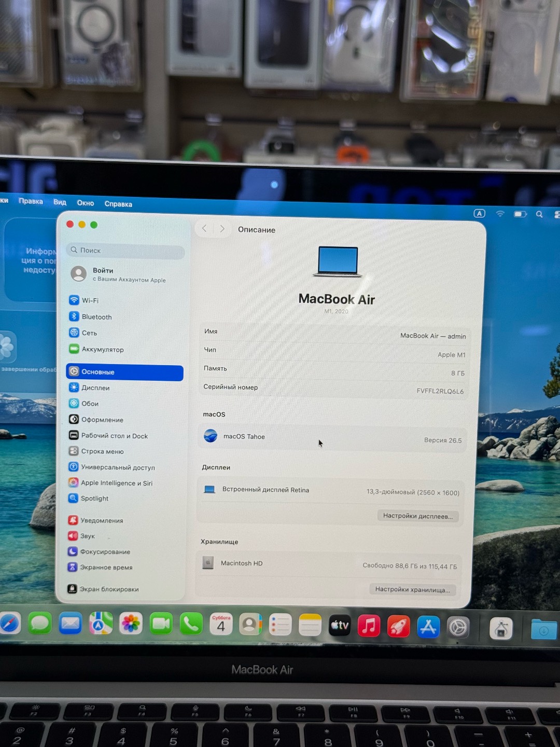Open Music app in the Dock
560x747 pixels.
pyautogui.click(x=369, y=626)
